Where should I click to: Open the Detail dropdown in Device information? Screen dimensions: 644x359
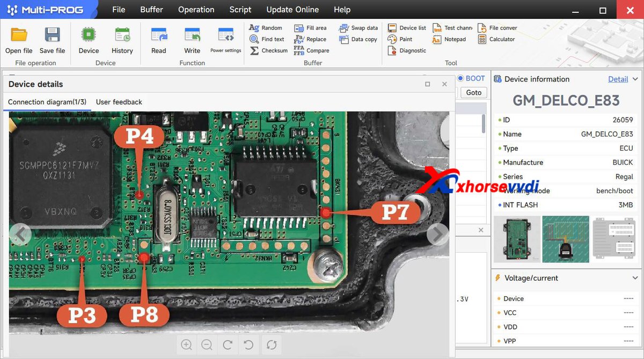pyautogui.click(x=618, y=79)
